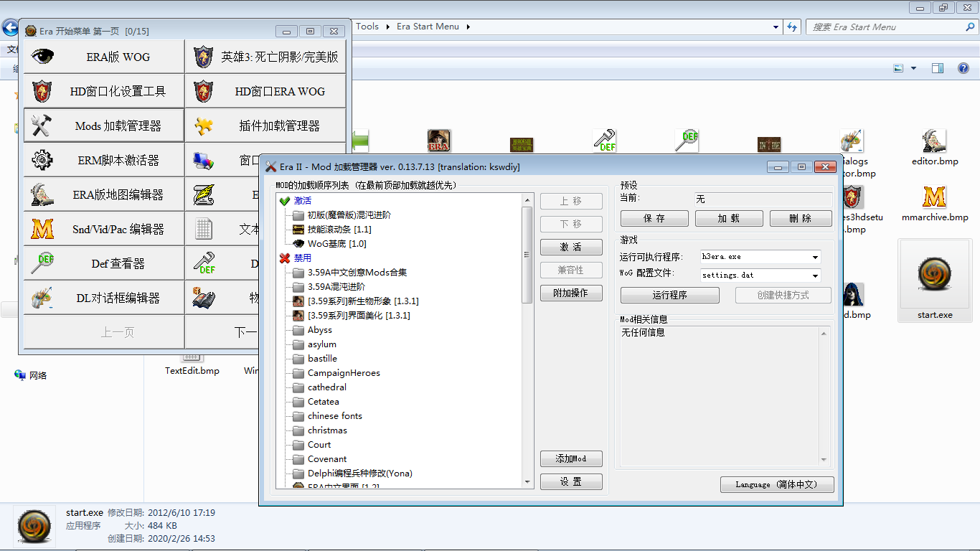Screen dimensions: 980x551
Task: Click 保存 preset button
Action: (x=654, y=218)
